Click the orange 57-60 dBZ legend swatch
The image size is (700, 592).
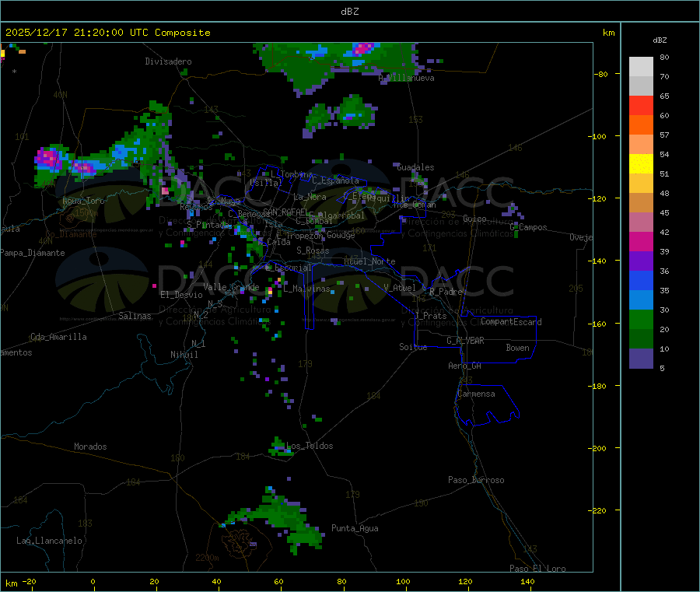pyautogui.click(x=641, y=125)
